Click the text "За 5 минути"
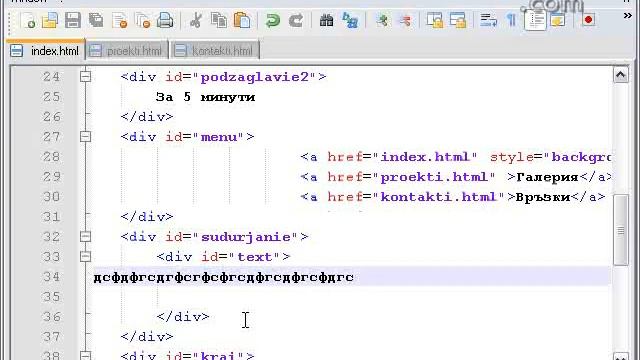 pyautogui.click(x=205, y=97)
